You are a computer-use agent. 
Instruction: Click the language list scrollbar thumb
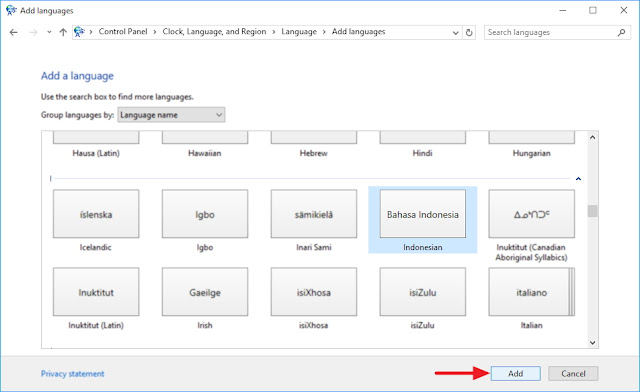[x=593, y=211]
